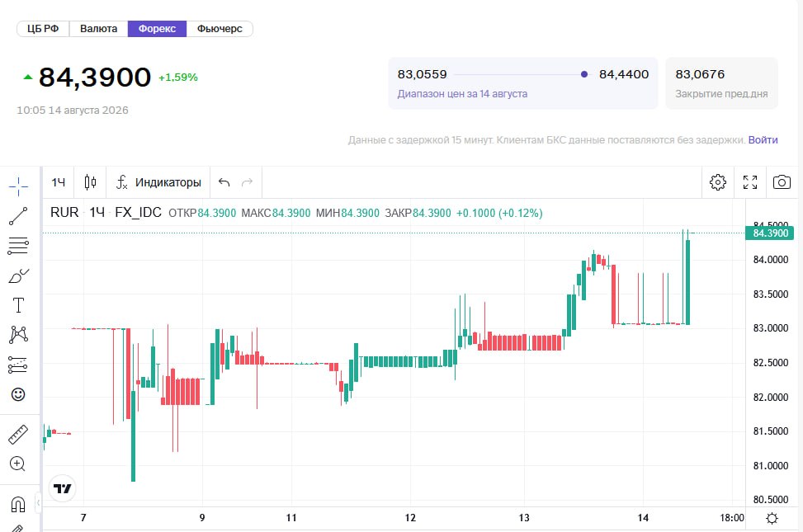Switch to the Валюта tab
803x532 pixels.
98,29
